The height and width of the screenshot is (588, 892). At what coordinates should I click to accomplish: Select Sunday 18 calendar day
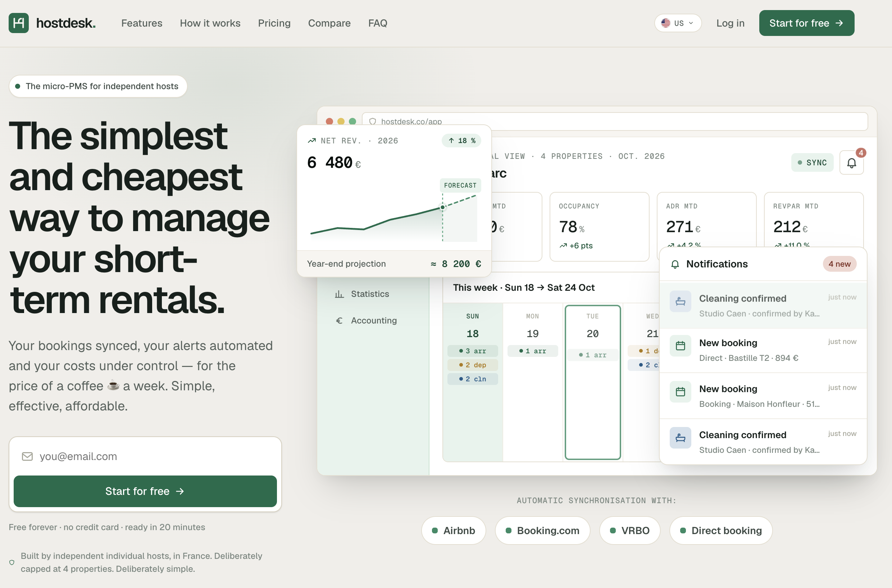[473, 382]
